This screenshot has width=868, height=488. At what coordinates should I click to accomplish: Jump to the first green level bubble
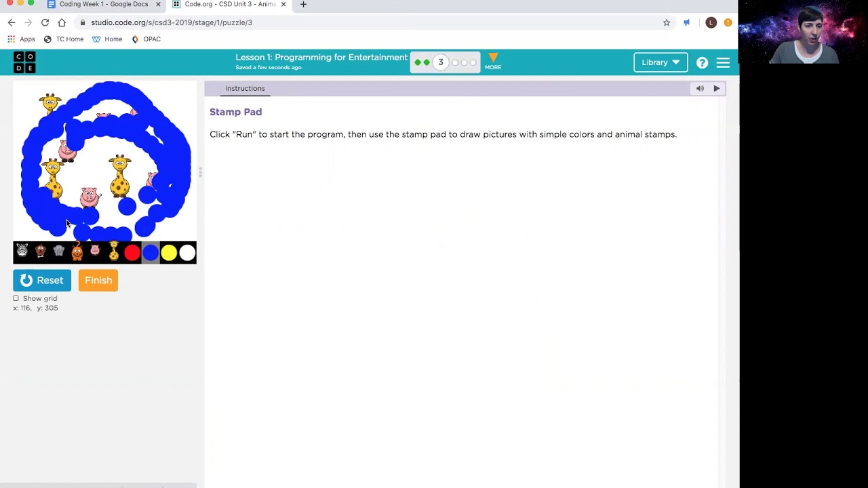click(418, 62)
